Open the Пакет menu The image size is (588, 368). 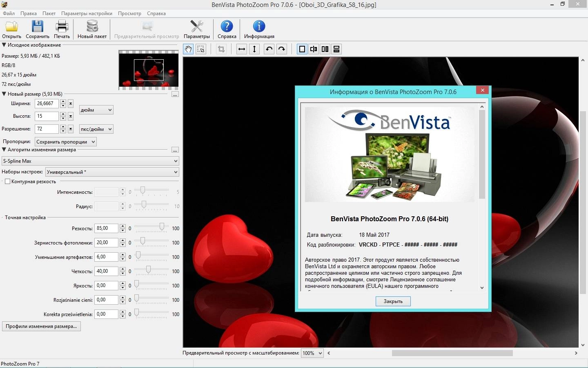[49, 13]
